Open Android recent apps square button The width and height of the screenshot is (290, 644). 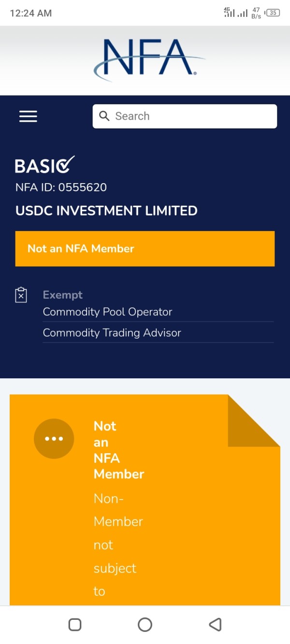click(x=75, y=625)
